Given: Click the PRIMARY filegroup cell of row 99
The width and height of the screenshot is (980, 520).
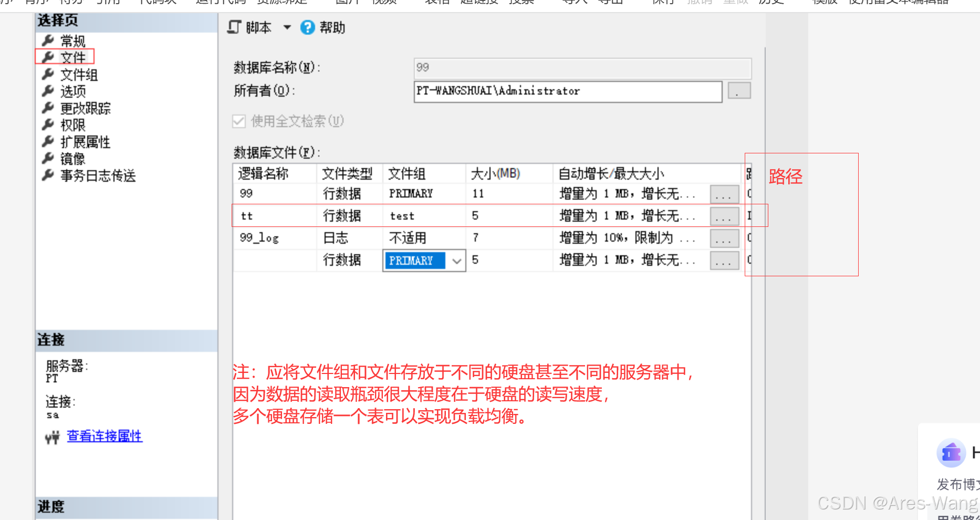Looking at the screenshot, I should [x=424, y=193].
